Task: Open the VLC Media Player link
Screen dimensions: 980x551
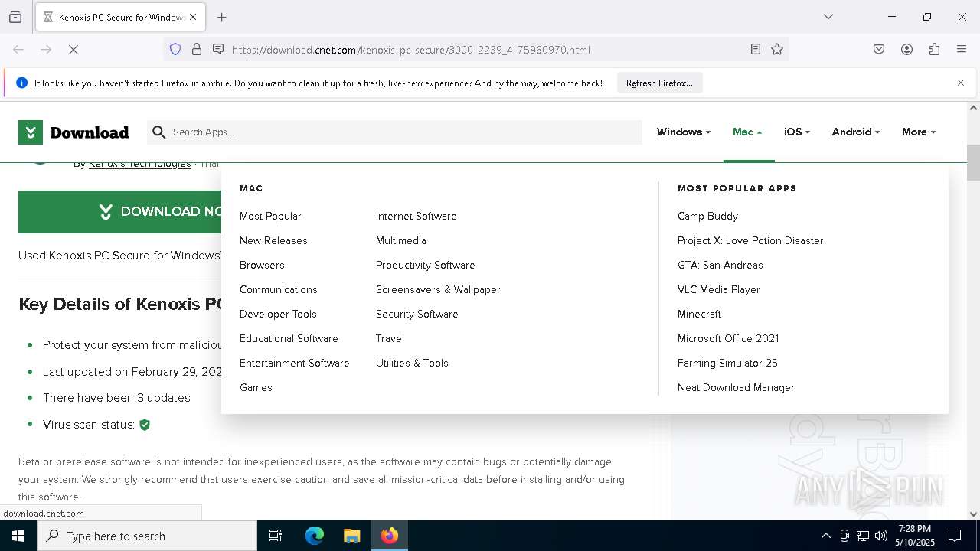Action: (x=718, y=289)
